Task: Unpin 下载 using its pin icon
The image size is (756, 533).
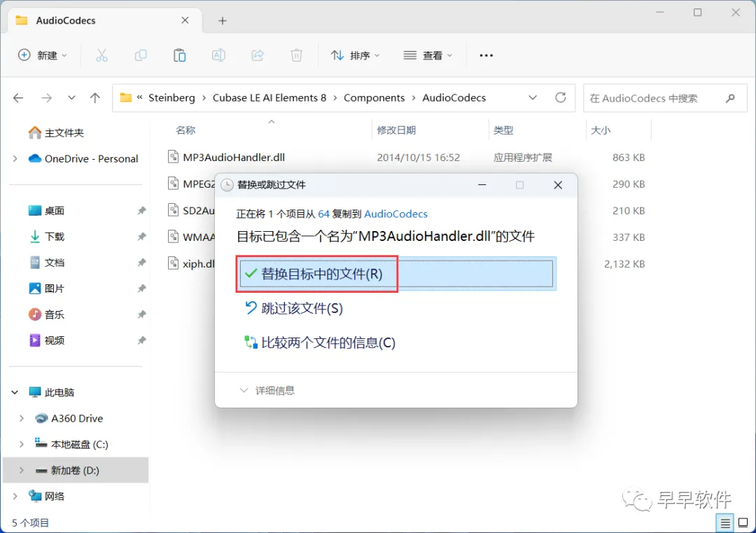Action: coord(141,236)
